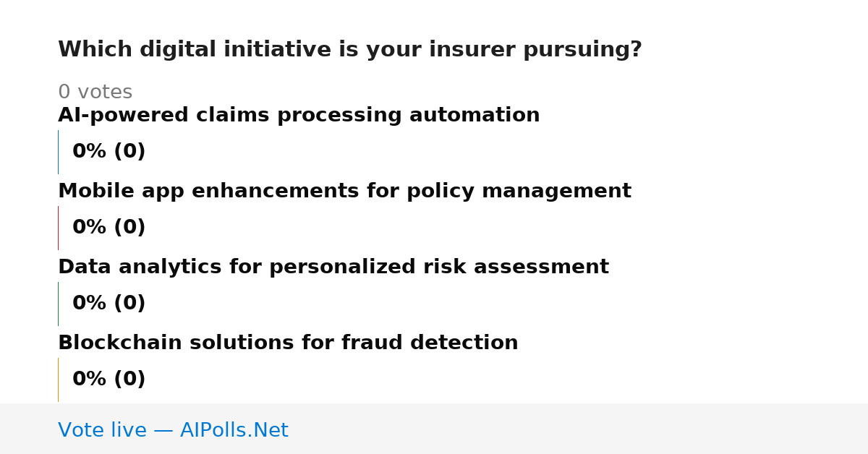Click the blue bar under AI-powered claims option
The width and height of the screenshot is (868, 454).
(58, 152)
